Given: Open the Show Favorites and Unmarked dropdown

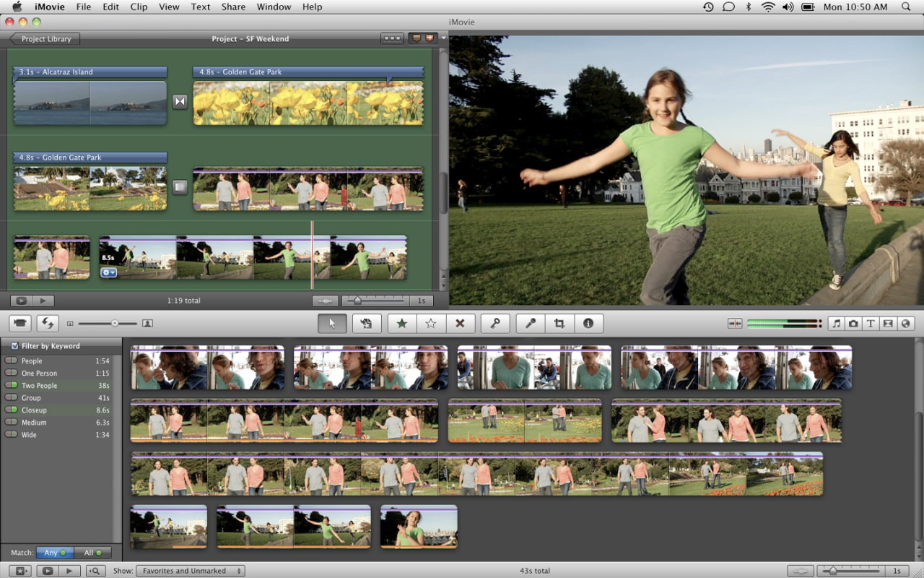Looking at the screenshot, I should coord(191,571).
